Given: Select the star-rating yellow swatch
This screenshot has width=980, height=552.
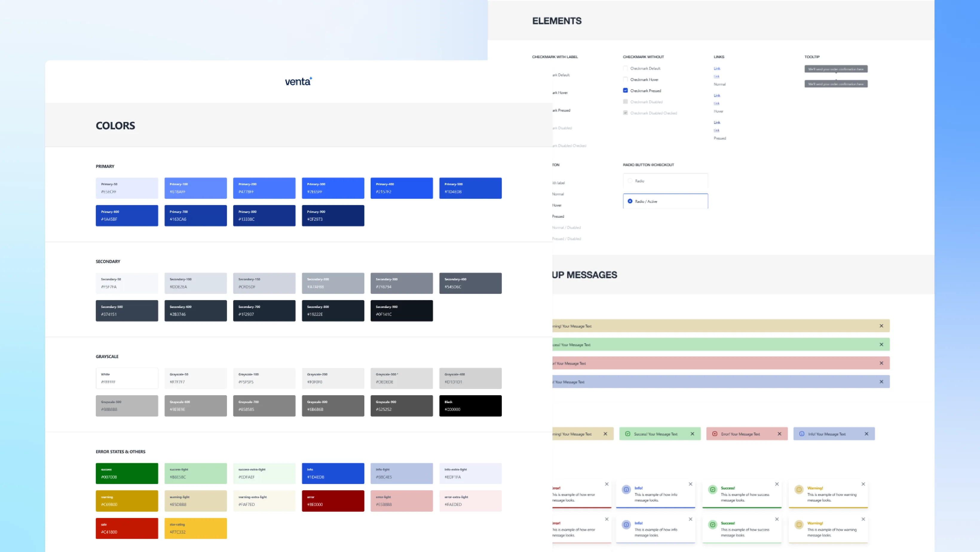Looking at the screenshot, I should 195,528.
